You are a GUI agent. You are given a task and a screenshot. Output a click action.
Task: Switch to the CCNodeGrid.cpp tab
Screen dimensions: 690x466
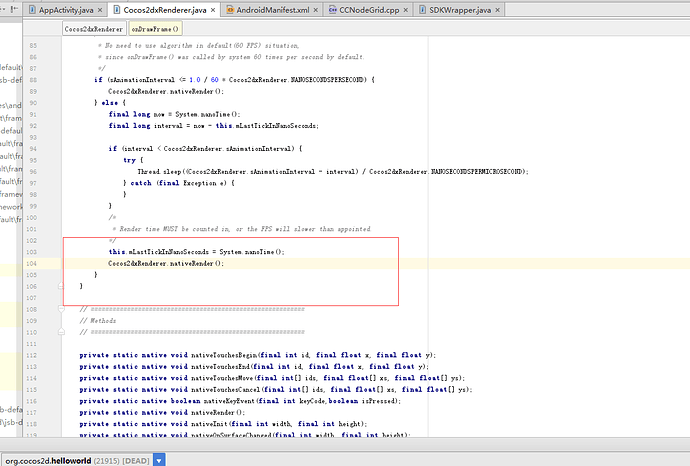coord(369,10)
